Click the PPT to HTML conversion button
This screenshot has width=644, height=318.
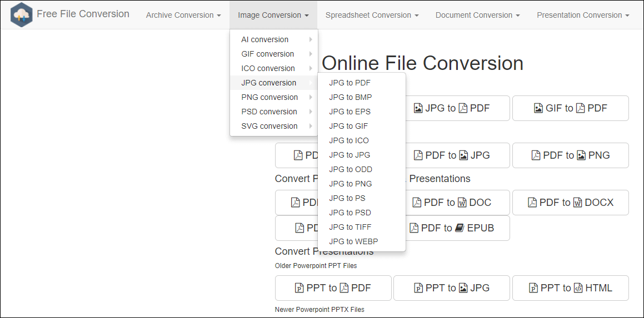(571, 288)
